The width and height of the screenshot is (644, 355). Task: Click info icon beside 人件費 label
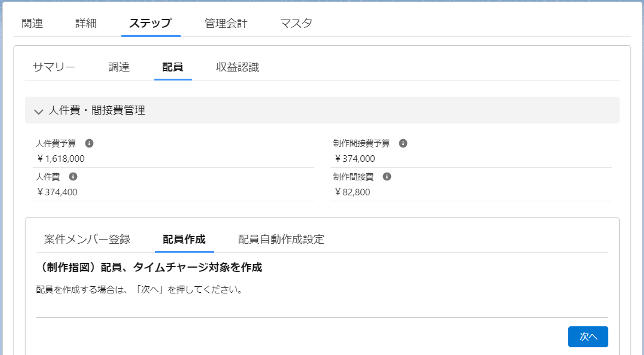pos(73,176)
